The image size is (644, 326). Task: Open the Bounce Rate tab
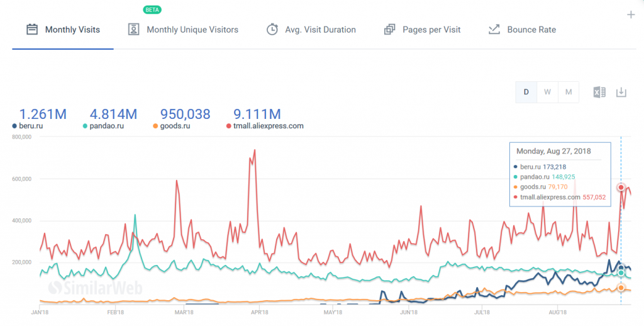pyautogui.click(x=531, y=30)
